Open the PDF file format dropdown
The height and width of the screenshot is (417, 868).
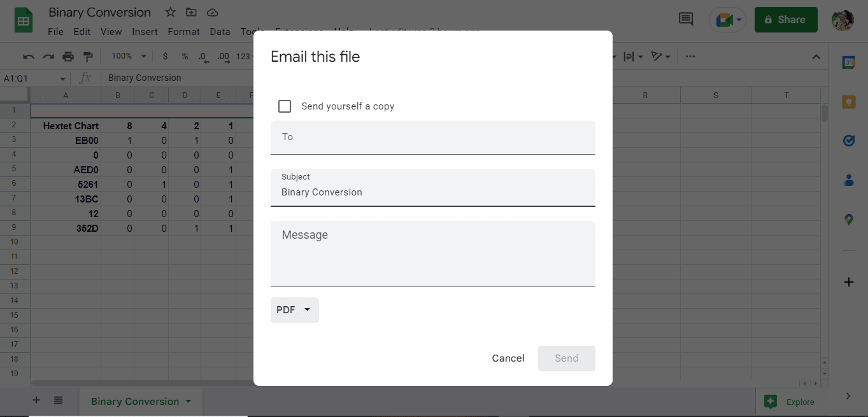point(295,310)
